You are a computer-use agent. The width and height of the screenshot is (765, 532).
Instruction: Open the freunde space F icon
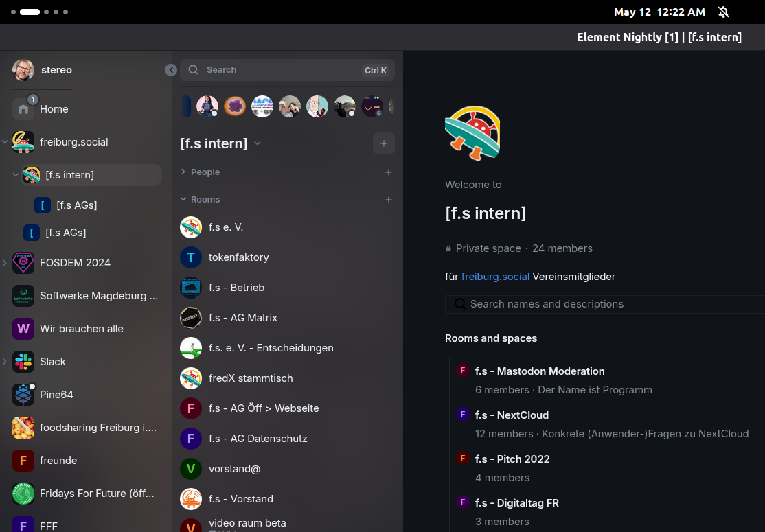[x=23, y=461]
